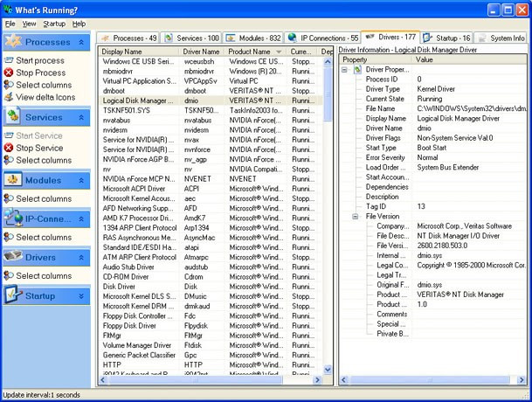The width and height of the screenshot is (532, 402).
Task: Collapse the Services sidebar section
Action: click(x=81, y=117)
